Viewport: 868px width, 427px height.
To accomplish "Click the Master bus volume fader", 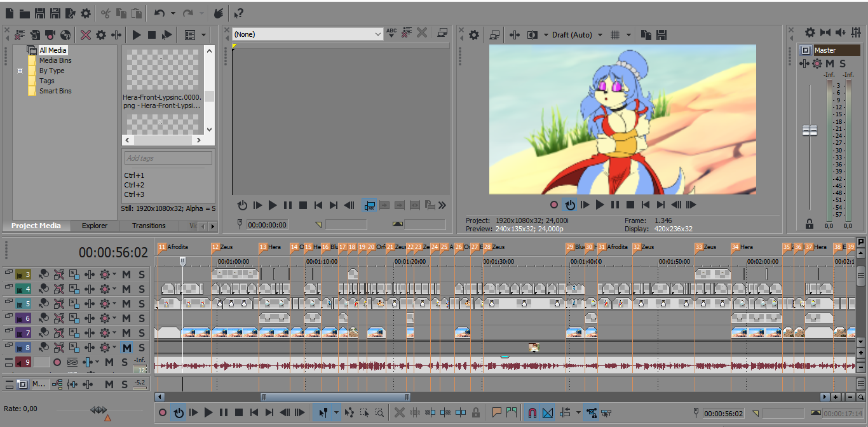I will coord(810,130).
